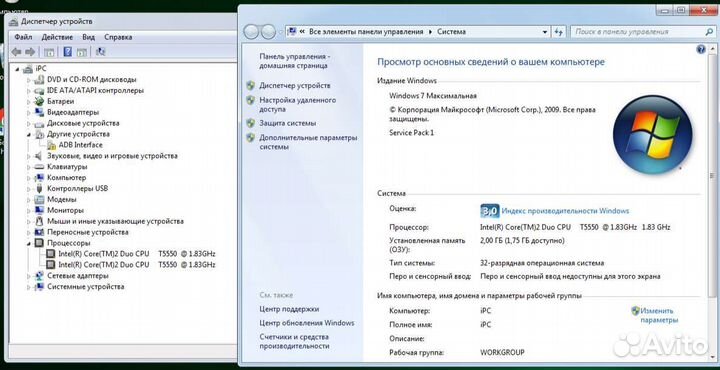Click the help question mark icon in System window
Viewport: 720px width, 370px height.
[x=701, y=49]
